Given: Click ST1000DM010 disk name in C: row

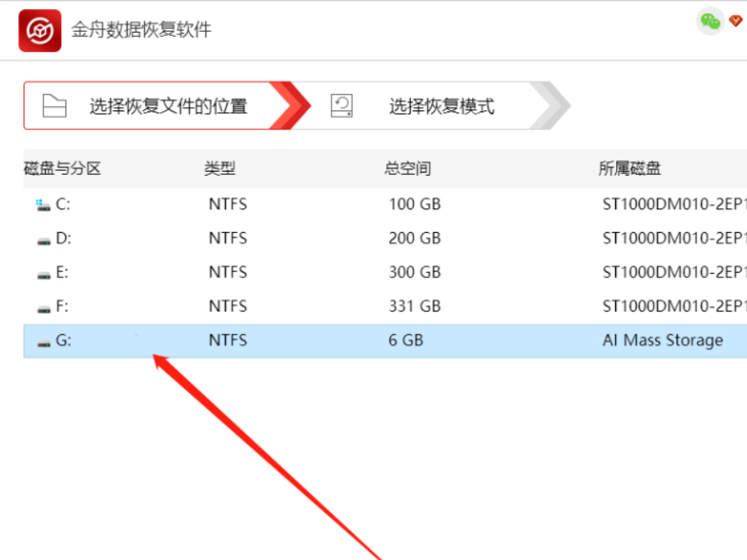Looking at the screenshot, I should [674, 204].
